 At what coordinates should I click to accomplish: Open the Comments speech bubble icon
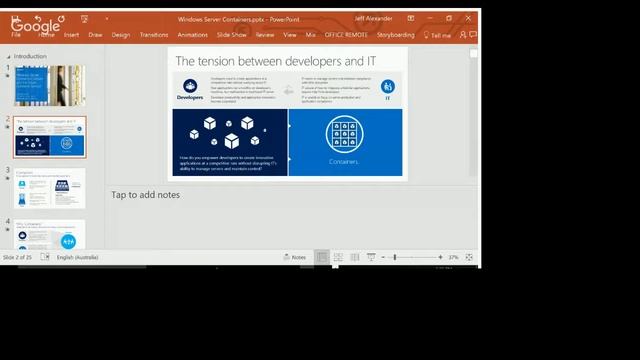click(473, 35)
